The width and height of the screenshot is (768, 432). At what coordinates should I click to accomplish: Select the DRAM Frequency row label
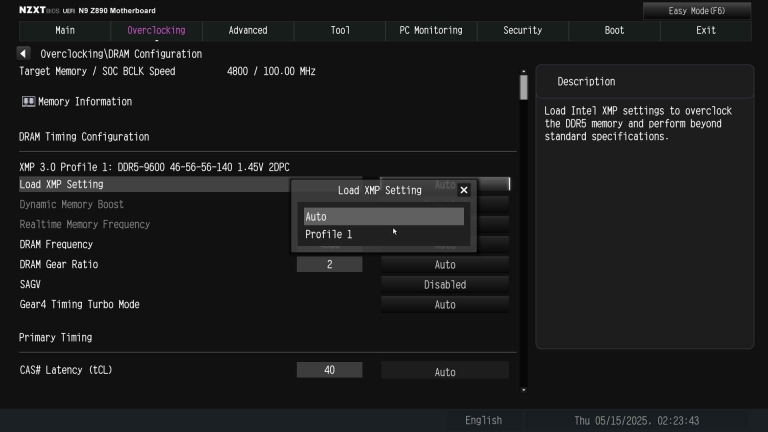56,244
